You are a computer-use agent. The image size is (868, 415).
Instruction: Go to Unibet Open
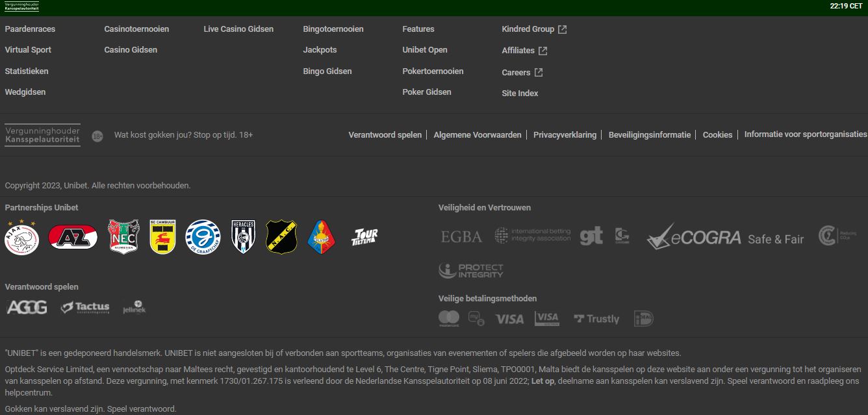coord(425,50)
